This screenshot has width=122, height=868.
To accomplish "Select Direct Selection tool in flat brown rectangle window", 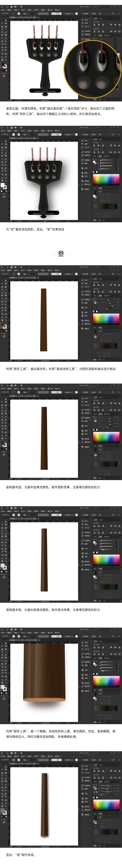I will coord(6,281).
